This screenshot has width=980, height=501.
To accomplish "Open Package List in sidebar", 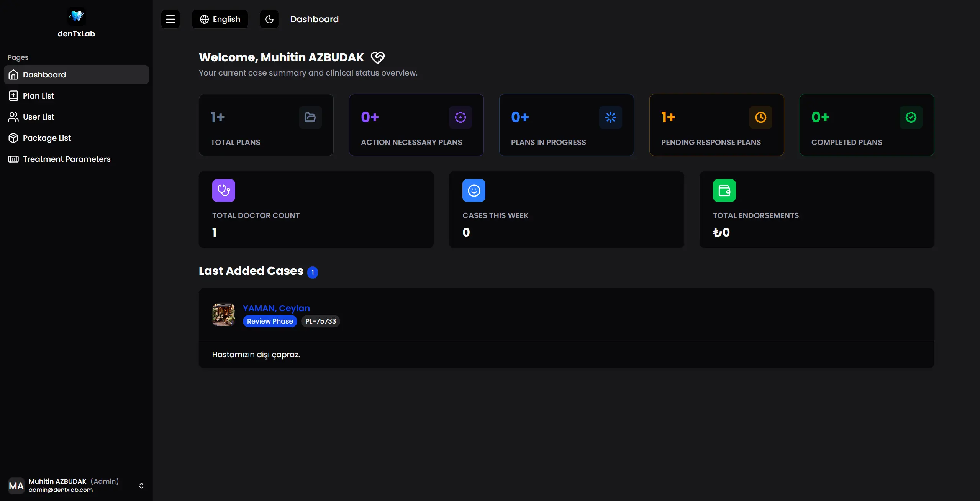I will 47,138.
